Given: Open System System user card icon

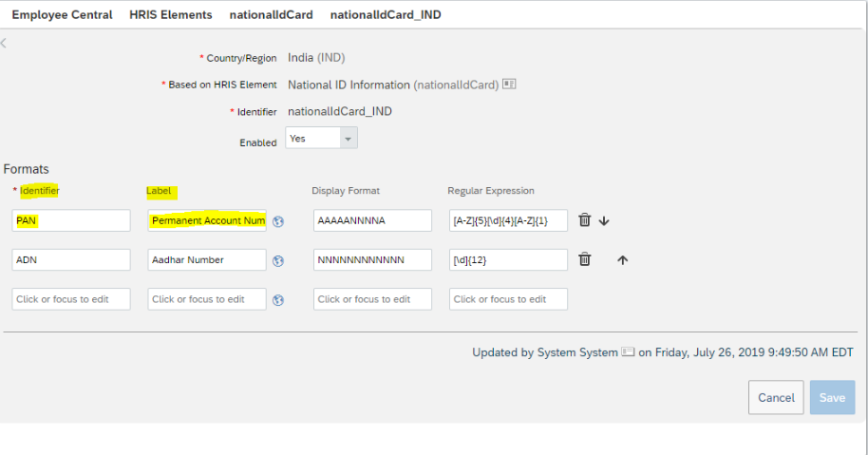Looking at the screenshot, I should [x=628, y=352].
